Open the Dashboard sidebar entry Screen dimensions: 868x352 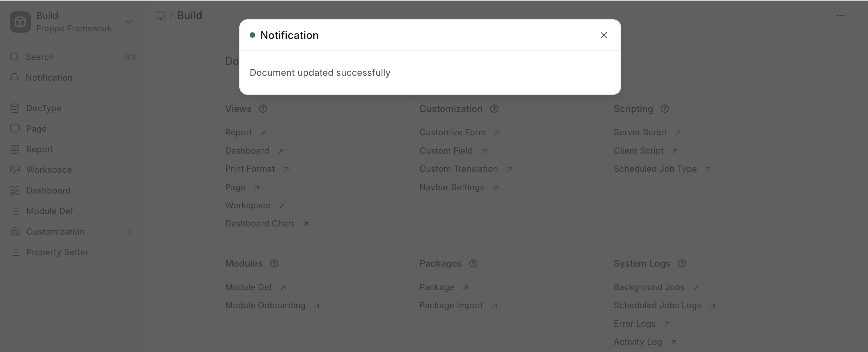coord(48,190)
